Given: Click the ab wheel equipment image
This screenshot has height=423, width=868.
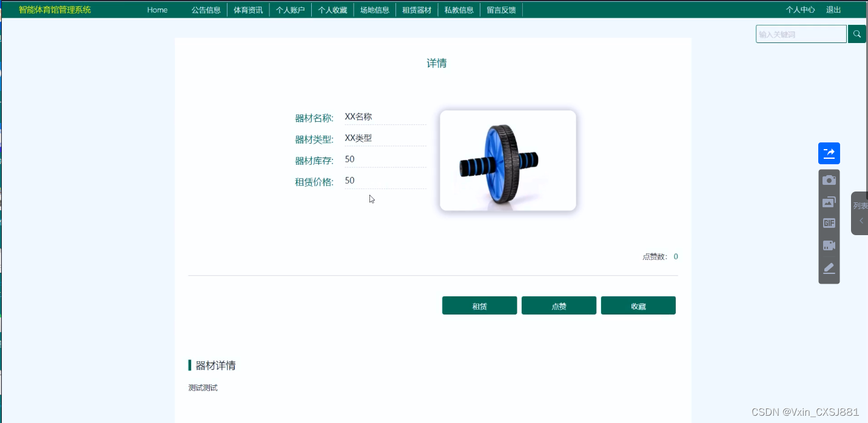Looking at the screenshot, I should [508, 161].
